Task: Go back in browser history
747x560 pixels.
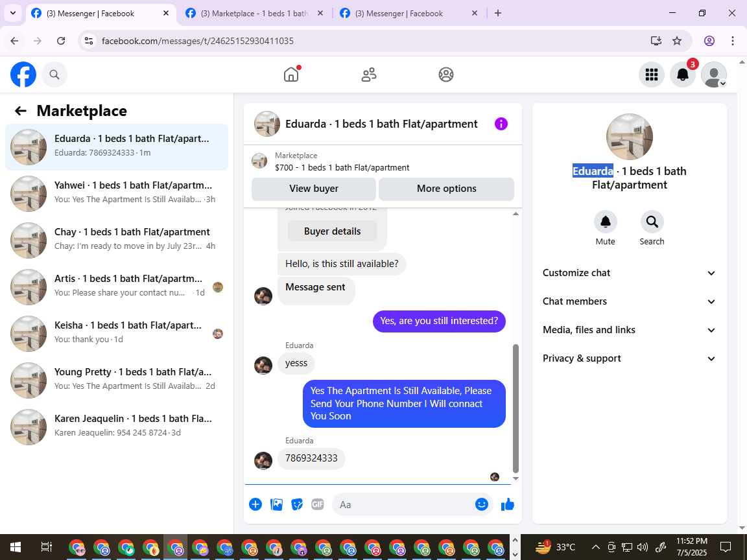Action: pyautogui.click(x=14, y=41)
